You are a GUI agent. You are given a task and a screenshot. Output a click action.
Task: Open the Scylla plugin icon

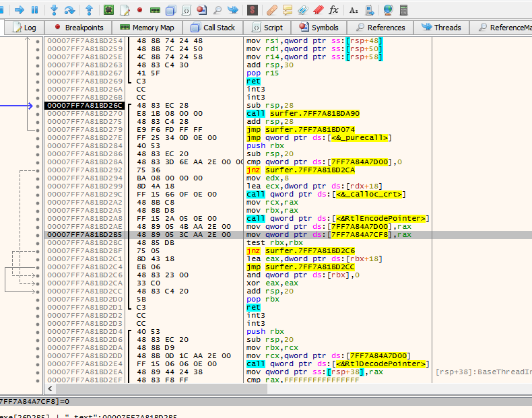[251, 10]
